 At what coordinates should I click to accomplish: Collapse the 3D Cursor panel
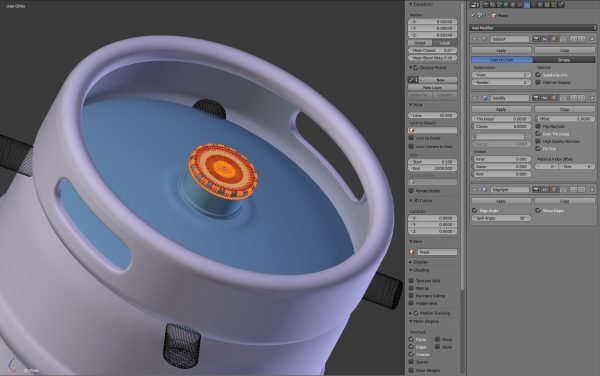pos(411,200)
